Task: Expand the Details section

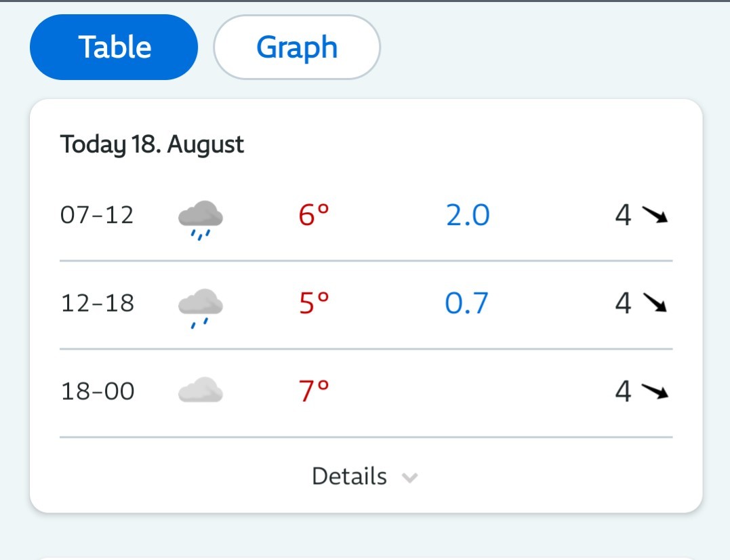Action: coord(366,476)
